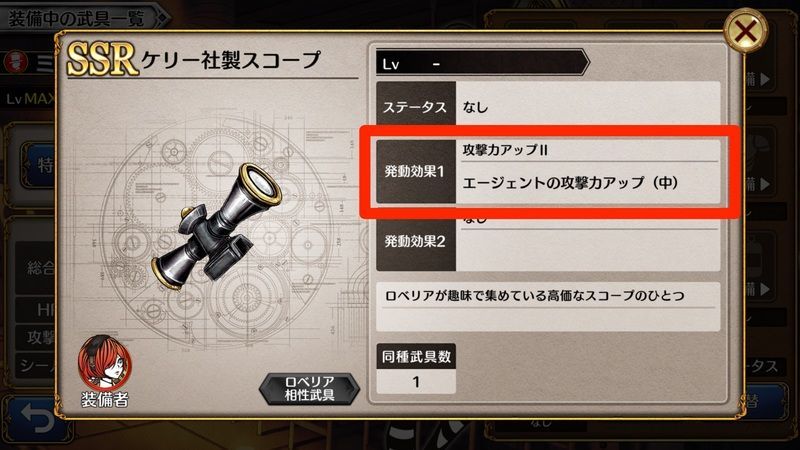Viewport: 800px width, 450px height.
Task: Tap the ロベリア相性武具 badge
Action: (x=309, y=389)
